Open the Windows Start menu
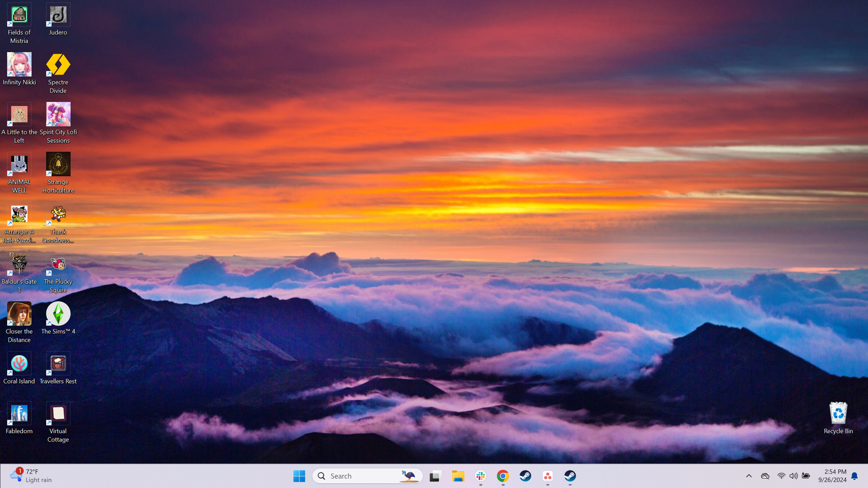Screen dimensions: 868x488 pyautogui.click(x=299, y=476)
